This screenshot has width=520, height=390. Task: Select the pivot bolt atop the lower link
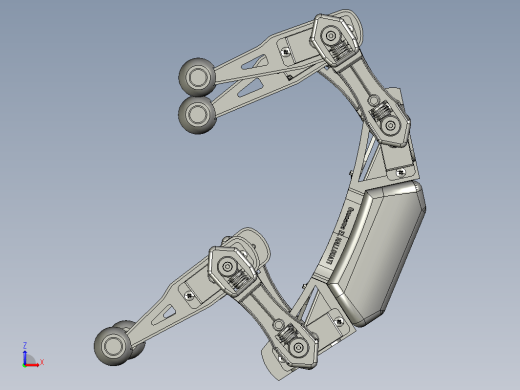click(x=227, y=267)
